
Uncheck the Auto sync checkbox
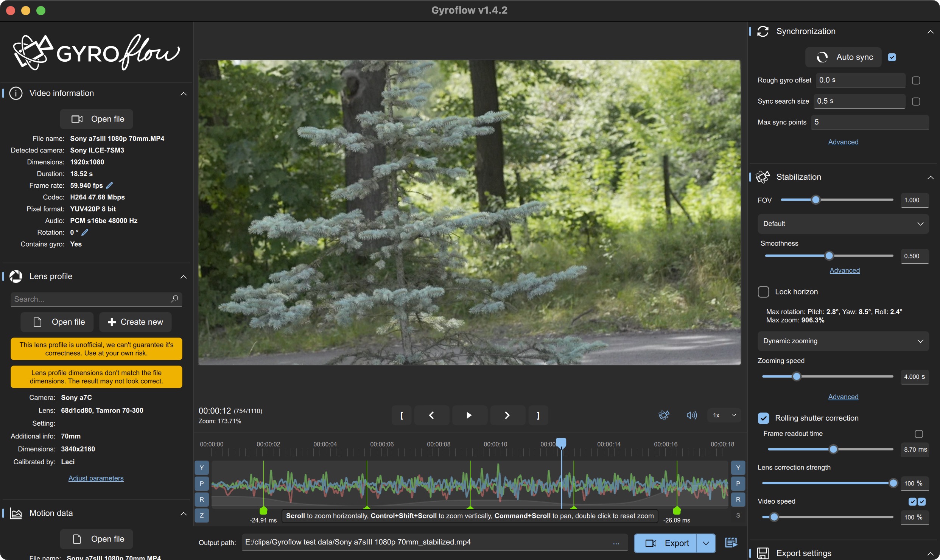pyautogui.click(x=892, y=57)
